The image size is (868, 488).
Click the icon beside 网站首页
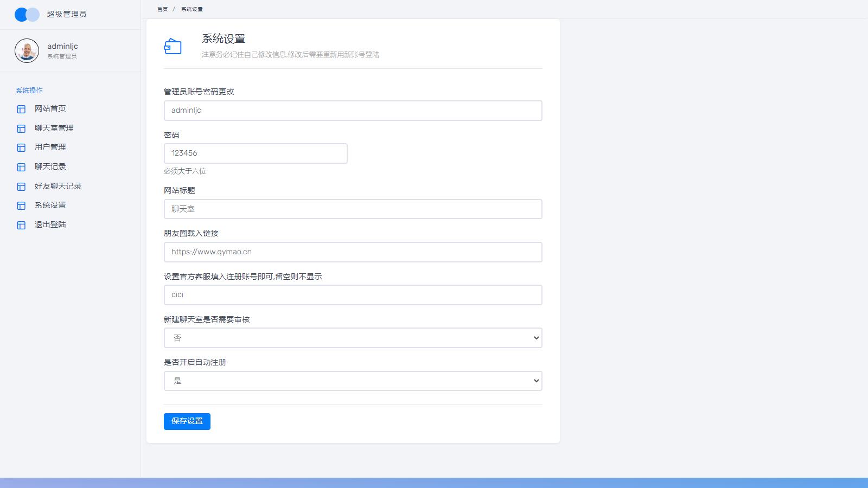pos(21,109)
